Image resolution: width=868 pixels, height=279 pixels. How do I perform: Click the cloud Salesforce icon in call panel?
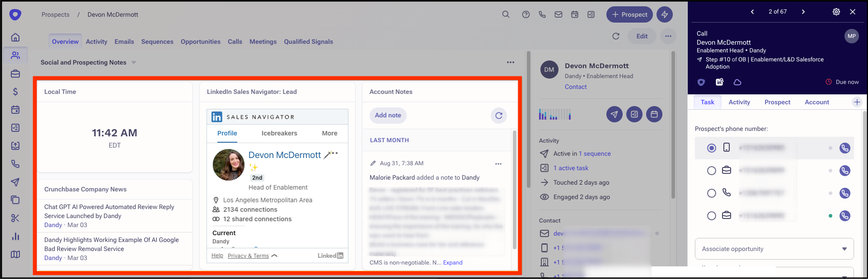coord(737,82)
